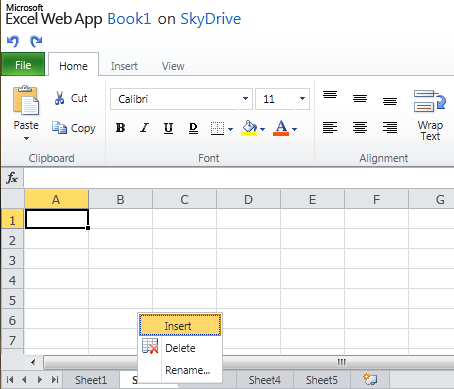Align text left
Image resolution: width=454 pixels, height=389 pixels.
[330, 127]
